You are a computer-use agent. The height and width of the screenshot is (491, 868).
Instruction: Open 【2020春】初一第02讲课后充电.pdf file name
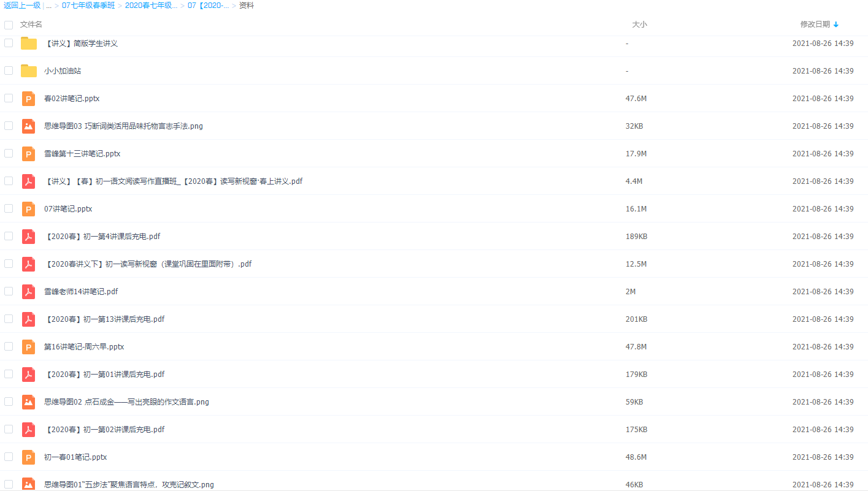pyautogui.click(x=104, y=430)
